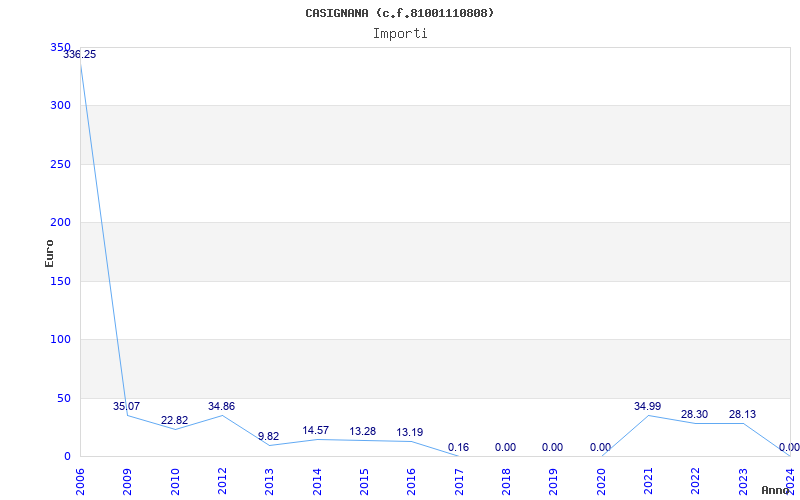This screenshot has height=500, width=800.
Task: Click the 200 value on Euro axis
Action: (60, 222)
